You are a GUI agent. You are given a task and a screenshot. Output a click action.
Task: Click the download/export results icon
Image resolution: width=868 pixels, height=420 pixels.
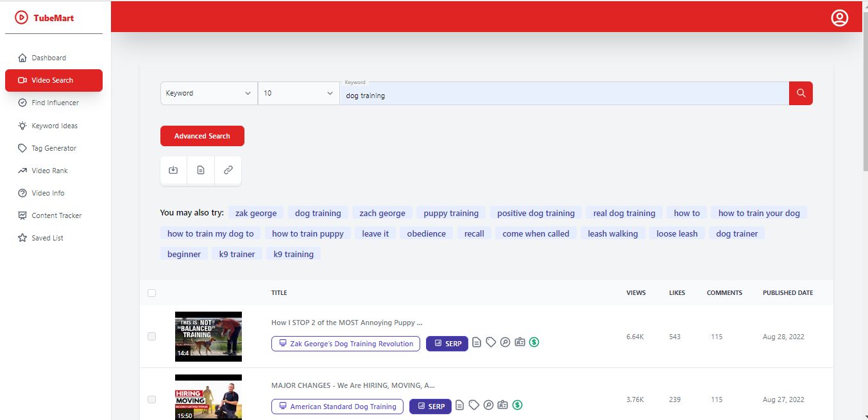point(173,171)
